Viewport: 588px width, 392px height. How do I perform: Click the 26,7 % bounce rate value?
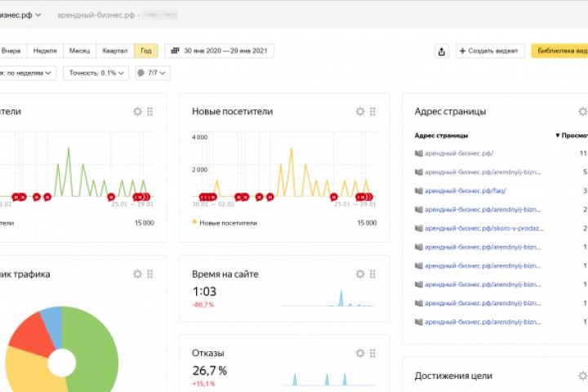click(x=210, y=371)
